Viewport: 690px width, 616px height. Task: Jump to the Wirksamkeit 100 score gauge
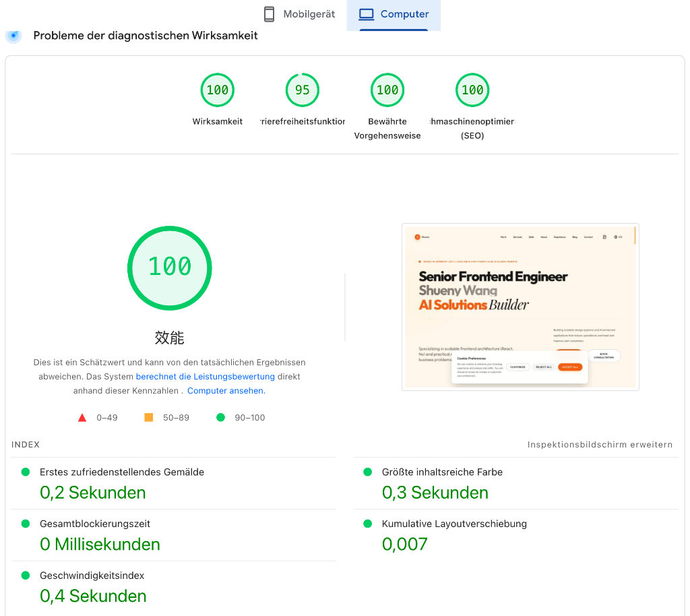pyautogui.click(x=217, y=90)
